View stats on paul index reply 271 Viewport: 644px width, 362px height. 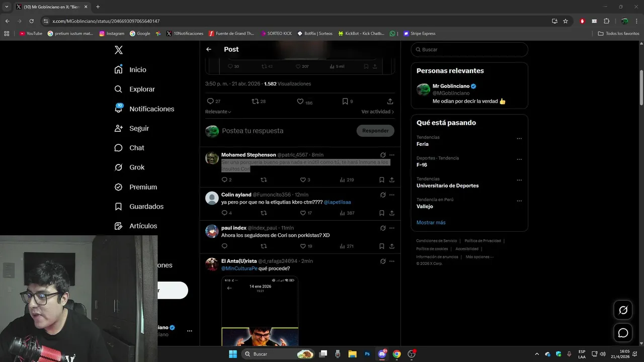click(x=347, y=246)
